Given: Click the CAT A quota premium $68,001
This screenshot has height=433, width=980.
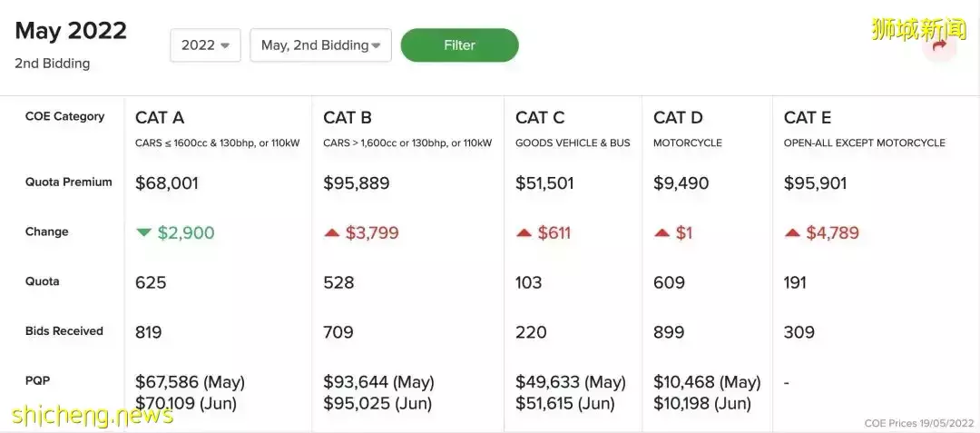Looking at the screenshot, I should (x=167, y=182).
